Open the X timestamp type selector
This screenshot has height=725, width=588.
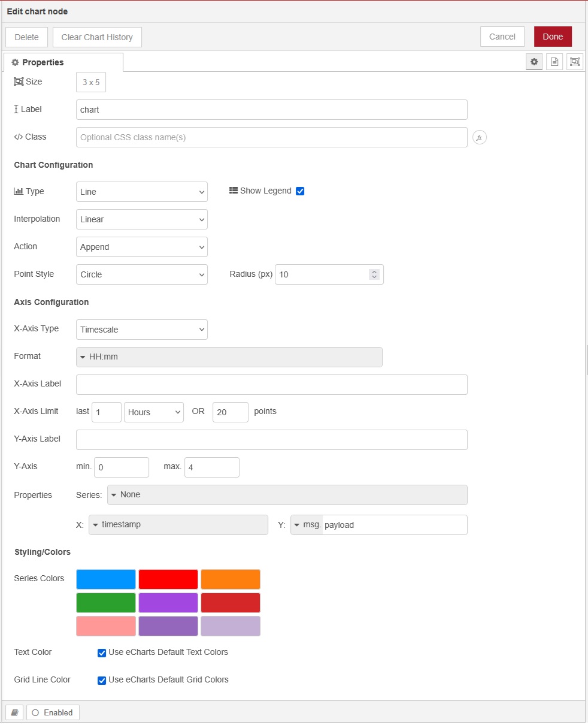coord(178,525)
